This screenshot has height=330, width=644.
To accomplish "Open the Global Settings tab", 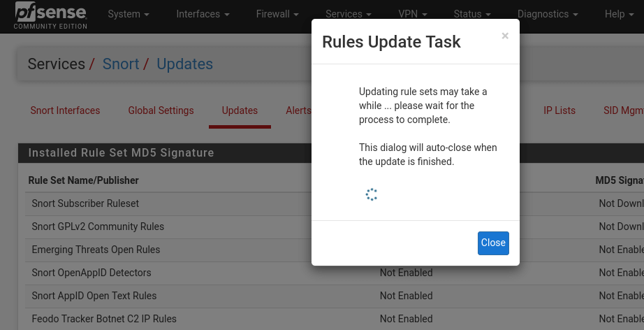I will click(x=161, y=110).
